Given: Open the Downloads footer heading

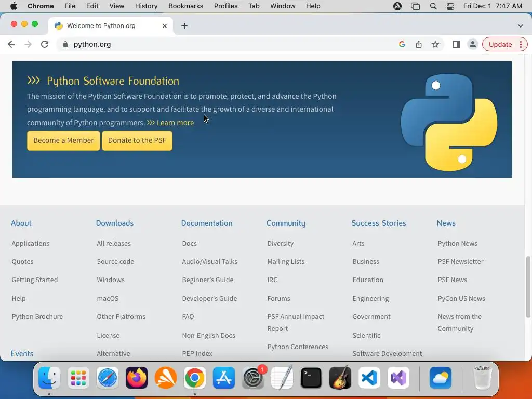Looking at the screenshot, I should point(115,223).
